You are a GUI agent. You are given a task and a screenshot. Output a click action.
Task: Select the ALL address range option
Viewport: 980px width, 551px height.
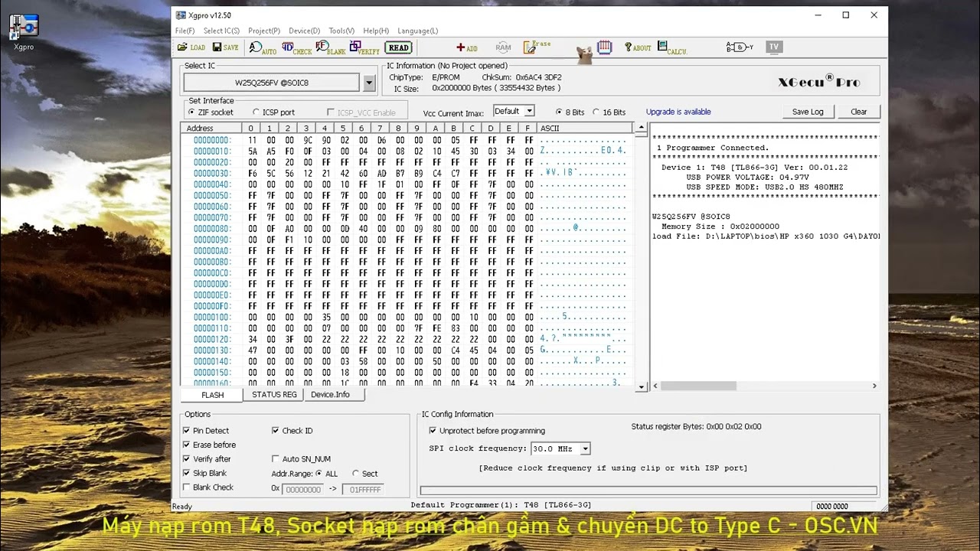click(x=319, y=474)
